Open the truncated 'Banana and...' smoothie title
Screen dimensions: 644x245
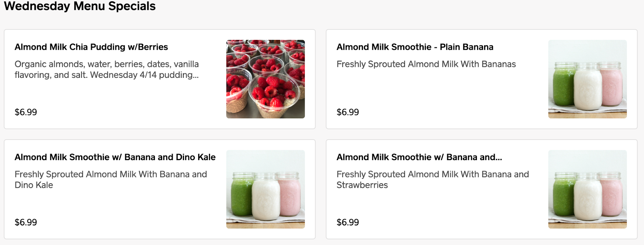pos(419,157)
